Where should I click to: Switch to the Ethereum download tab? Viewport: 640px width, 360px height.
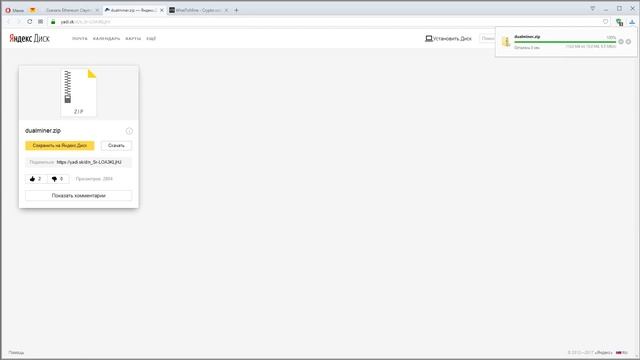pyautogui.click(x=68, y=10)
